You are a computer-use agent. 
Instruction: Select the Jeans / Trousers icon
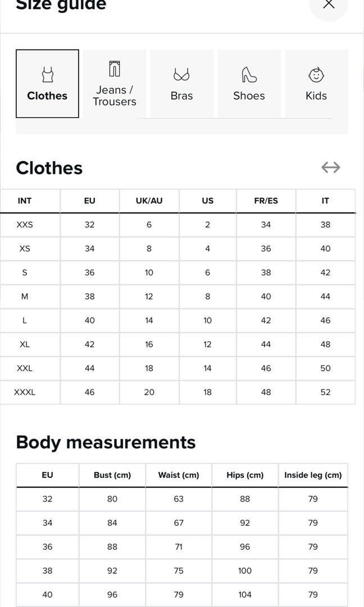(115, 69)
